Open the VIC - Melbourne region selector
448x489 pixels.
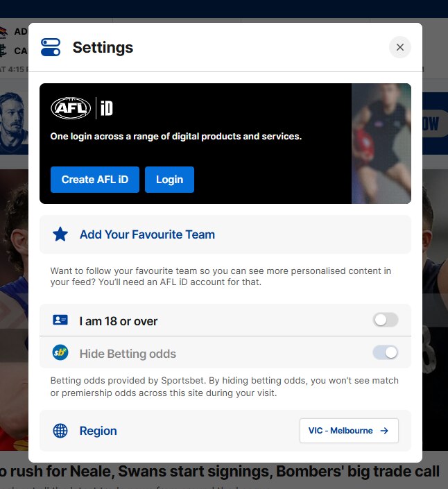[x=349, y=431]
